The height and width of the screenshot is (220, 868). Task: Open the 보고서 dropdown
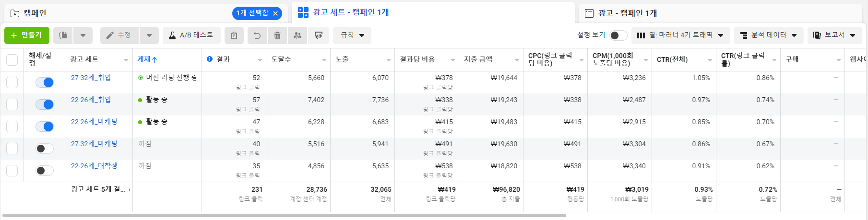835,35
